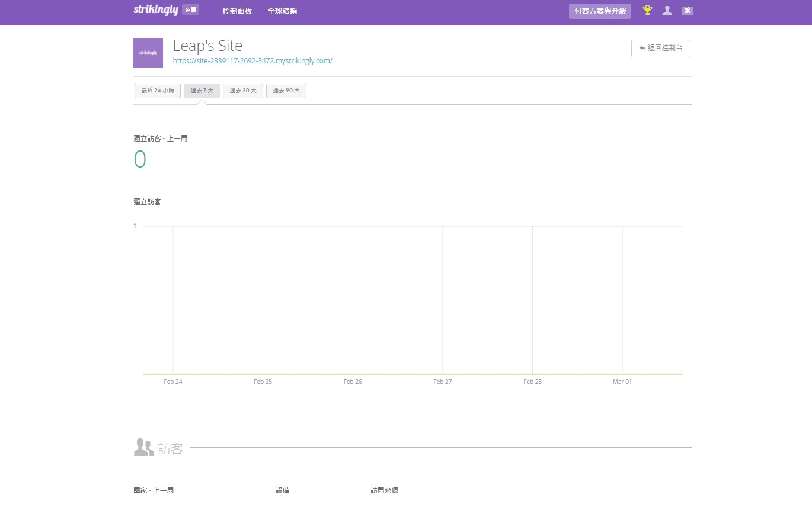Click the purple Leap's Site thumbnail

(148, 53)
